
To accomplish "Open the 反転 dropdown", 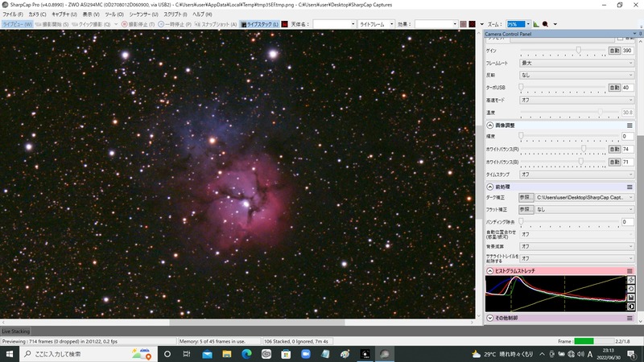I will (x=576, y=75).
